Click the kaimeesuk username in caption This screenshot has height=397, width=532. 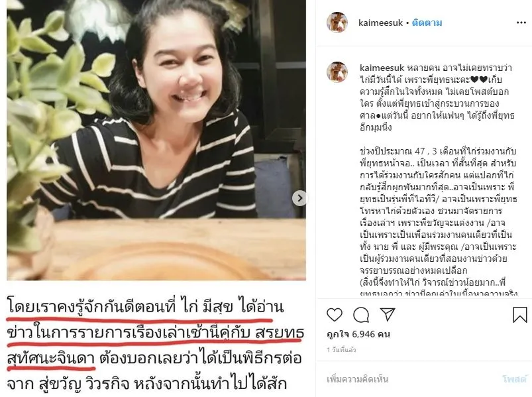pyautogui.click(x=382, y=68)
